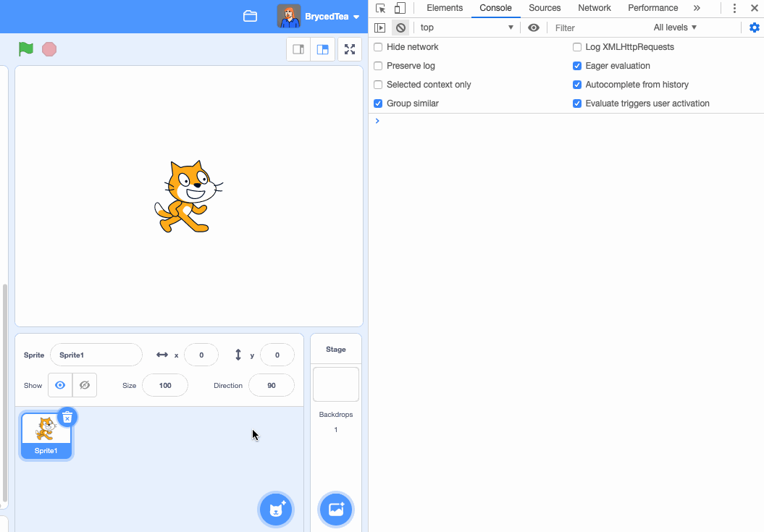Click the console prompt arrow
Screen dimensions: 764x532
[x=377, y=121]
